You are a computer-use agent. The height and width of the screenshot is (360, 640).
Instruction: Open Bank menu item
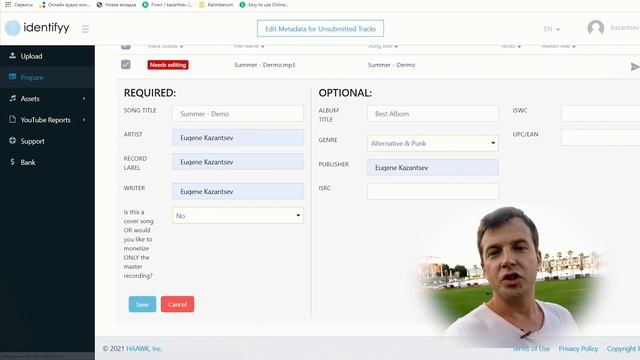tap(47, 162)
